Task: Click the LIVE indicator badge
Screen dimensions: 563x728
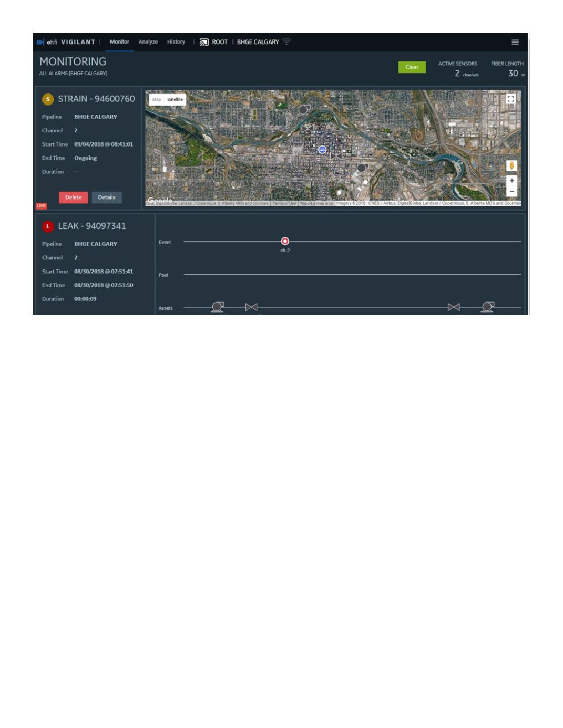Action: tap(42, 206)
